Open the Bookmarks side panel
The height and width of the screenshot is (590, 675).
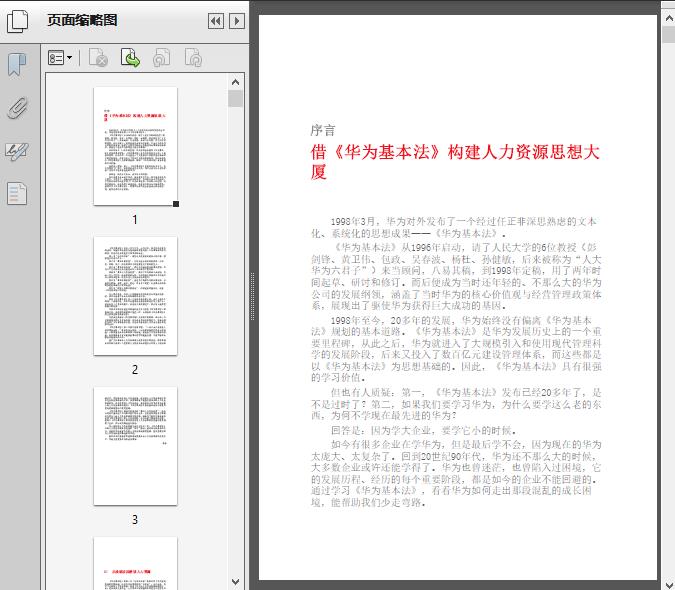click(17, 65)
